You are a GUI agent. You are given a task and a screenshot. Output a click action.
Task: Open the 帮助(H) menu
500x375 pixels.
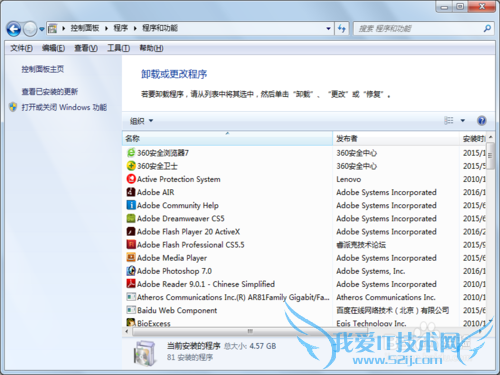[151, 48]
